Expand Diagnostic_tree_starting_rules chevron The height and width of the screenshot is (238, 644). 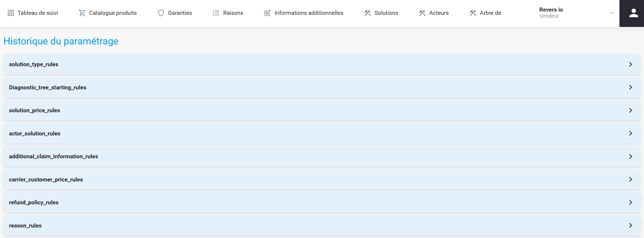click(x=631, y=87)
